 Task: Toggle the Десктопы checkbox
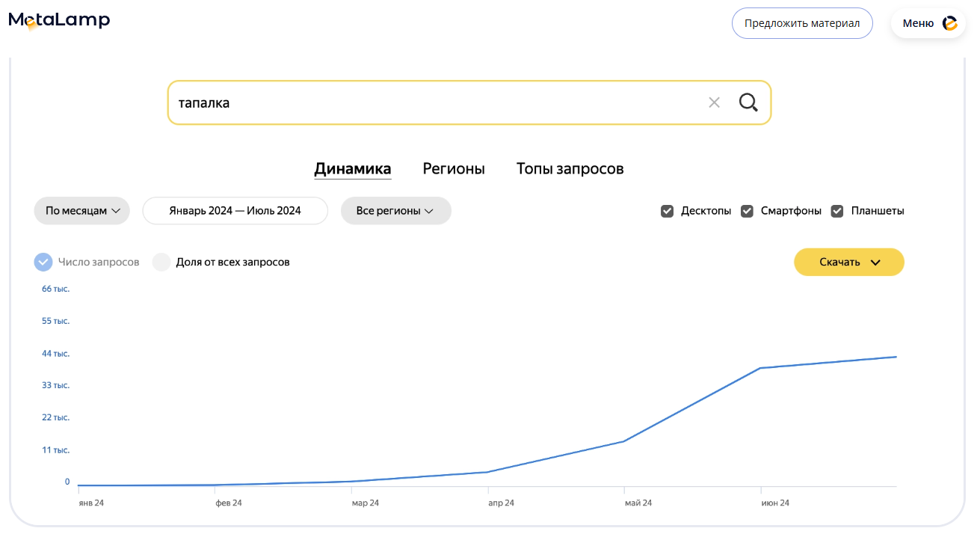(x=668, y=211)
